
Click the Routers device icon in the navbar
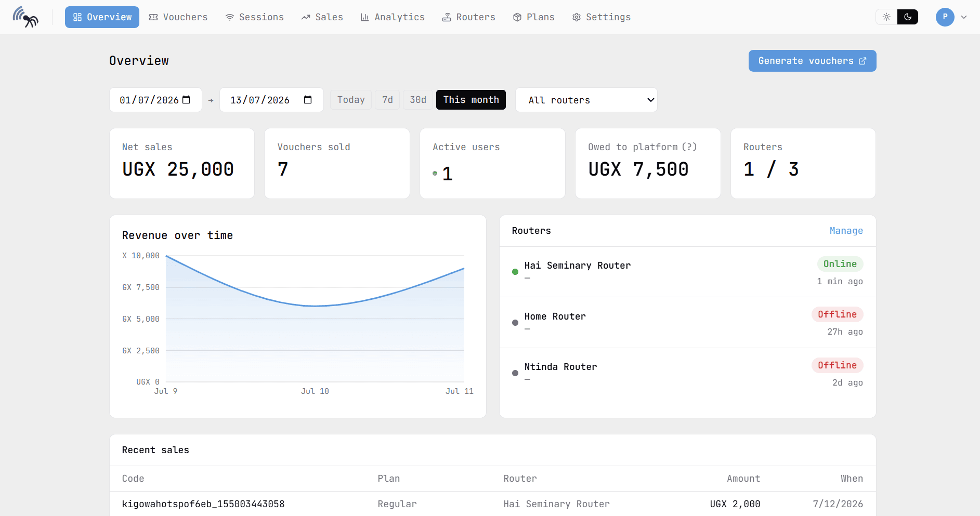pyautogui.click(x=447, y=17)
